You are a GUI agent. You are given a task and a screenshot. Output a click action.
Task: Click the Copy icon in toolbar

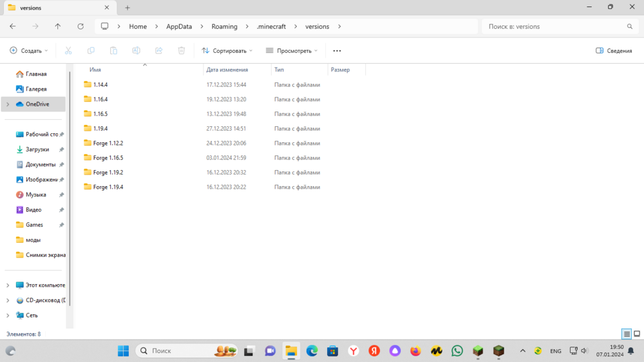click(x=91, y=50)
